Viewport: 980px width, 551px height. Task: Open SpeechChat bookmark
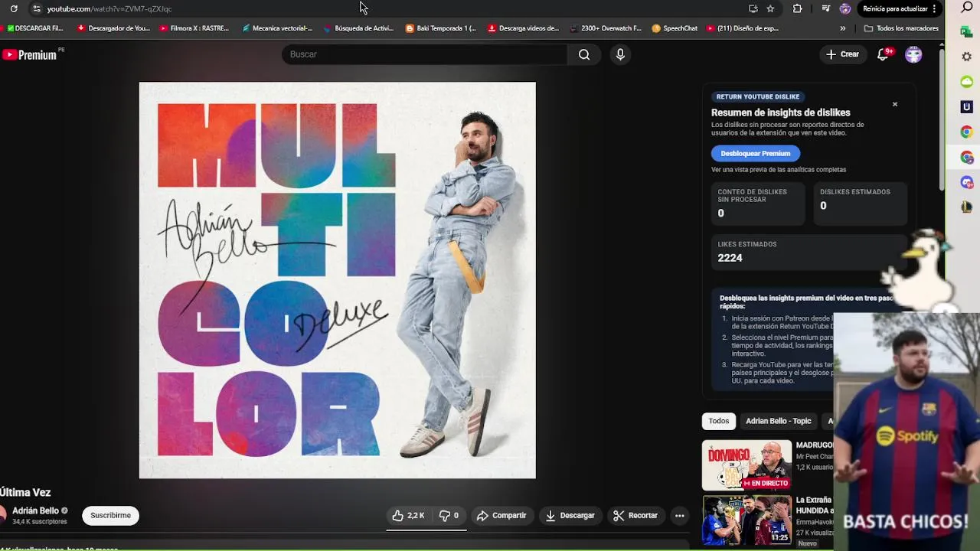[675, 28]
